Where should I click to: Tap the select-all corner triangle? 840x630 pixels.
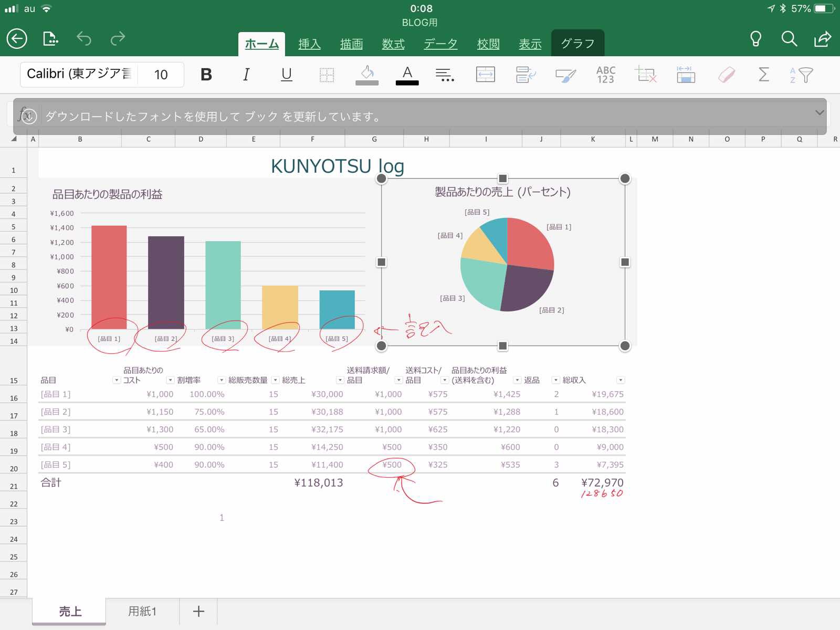[x=14, y=139]
